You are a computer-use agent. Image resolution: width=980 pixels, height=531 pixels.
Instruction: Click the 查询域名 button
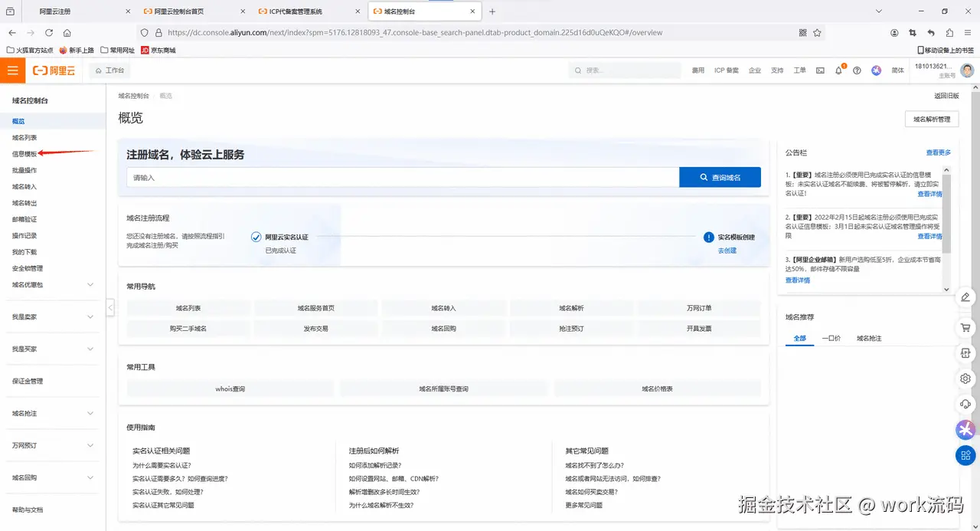click(x=720, y=177)
